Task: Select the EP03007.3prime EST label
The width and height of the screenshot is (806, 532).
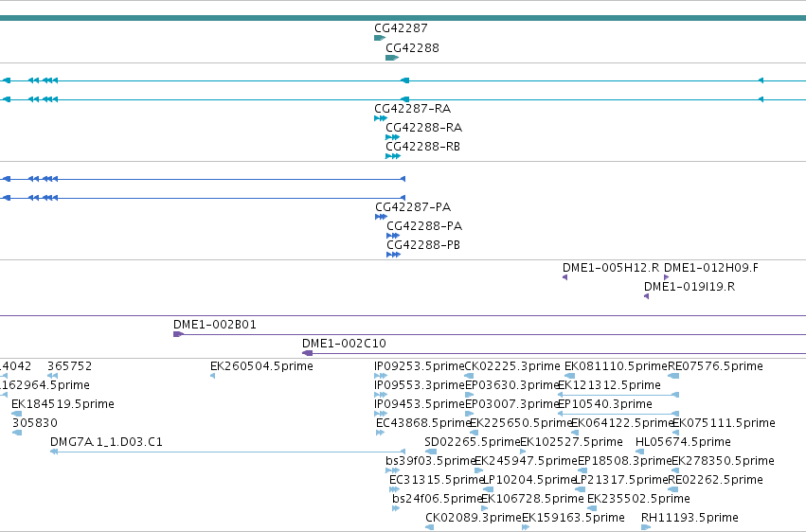Action: coord(512,404)
